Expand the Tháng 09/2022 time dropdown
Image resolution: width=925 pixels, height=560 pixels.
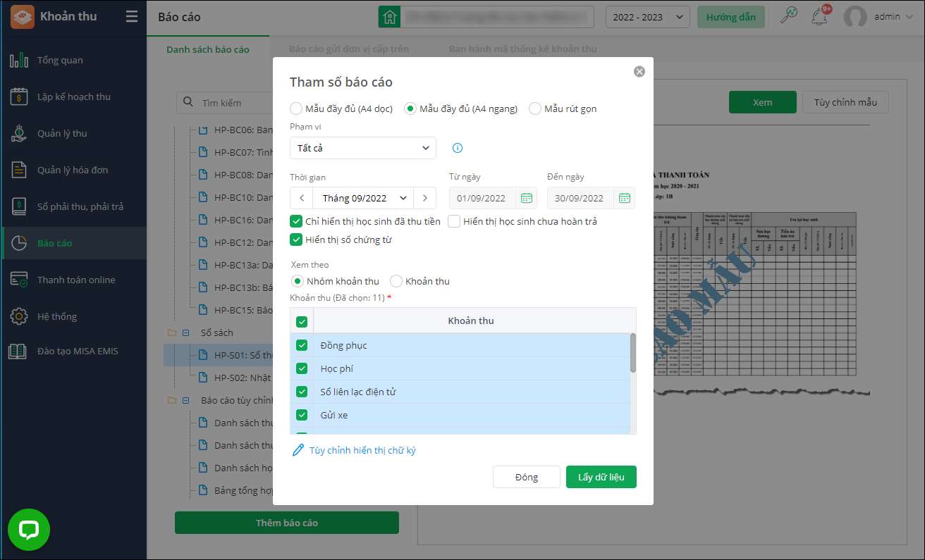coord(364,198)
